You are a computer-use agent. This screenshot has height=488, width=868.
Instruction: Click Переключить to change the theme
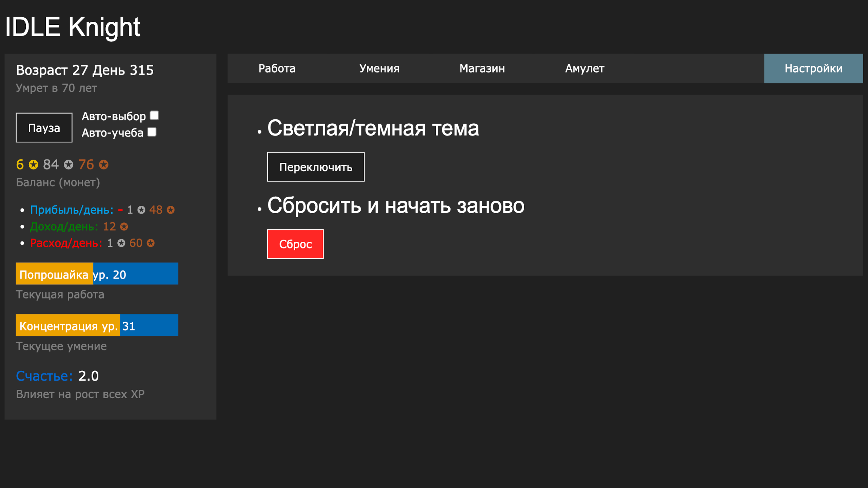316,166
